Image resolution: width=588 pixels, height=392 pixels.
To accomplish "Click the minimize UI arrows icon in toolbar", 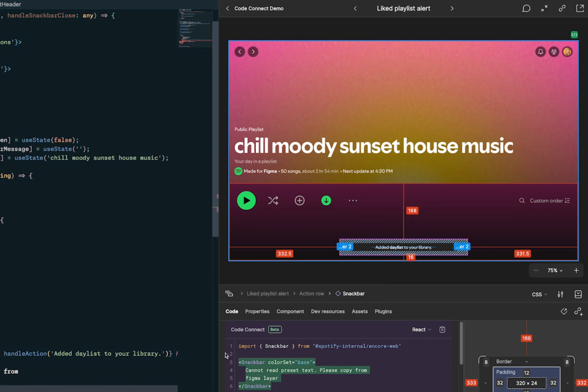I will point(544,8).
